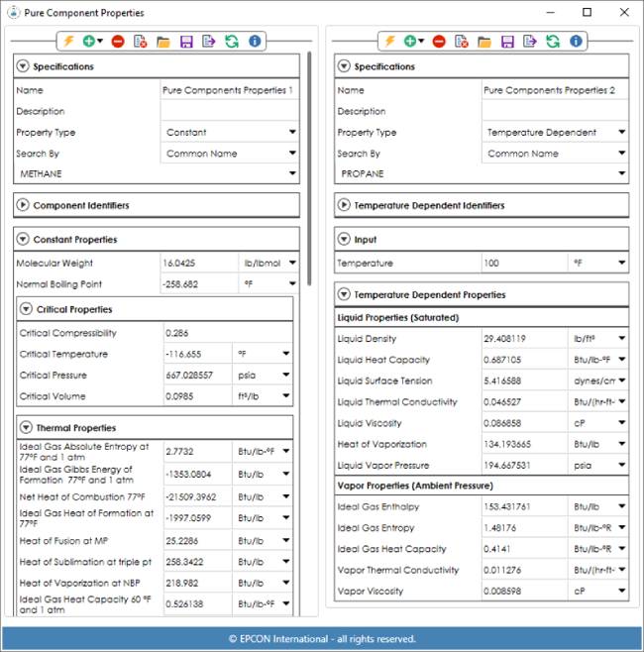The image size is (644, 652).
Task: Collapse the Critical Properties section
Action: tap(26, 309)
